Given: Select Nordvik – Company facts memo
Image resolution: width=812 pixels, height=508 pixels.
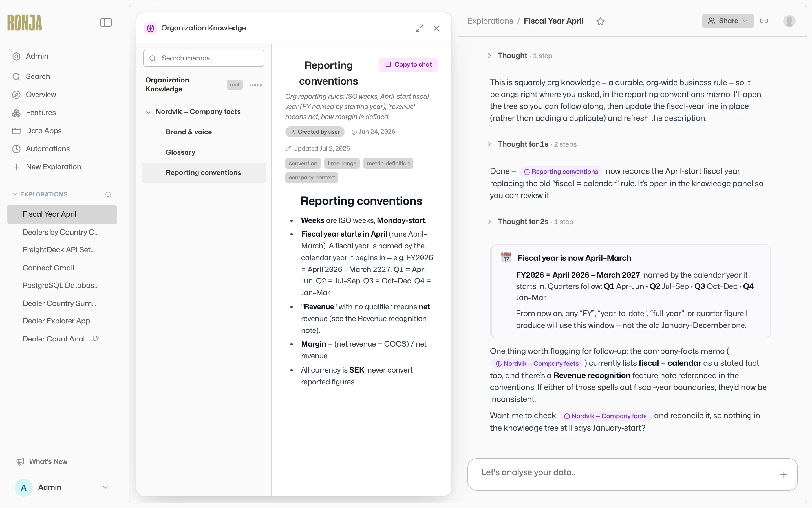Looking at the screenshot, I should point(198,111).
